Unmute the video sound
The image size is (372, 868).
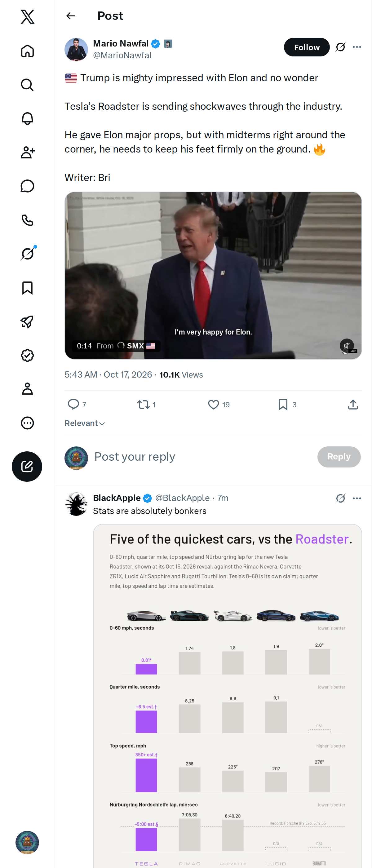click(346, 345)
